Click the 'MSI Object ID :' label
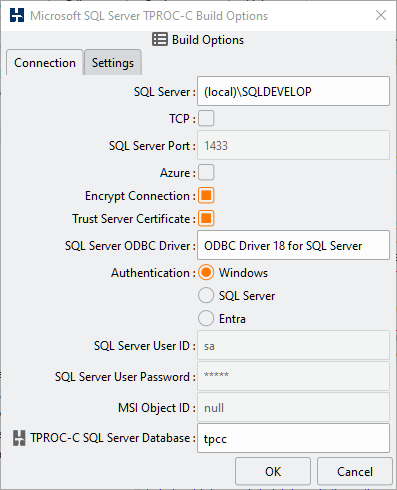This screenshot has width=397, height=490. tap(157, 408)
